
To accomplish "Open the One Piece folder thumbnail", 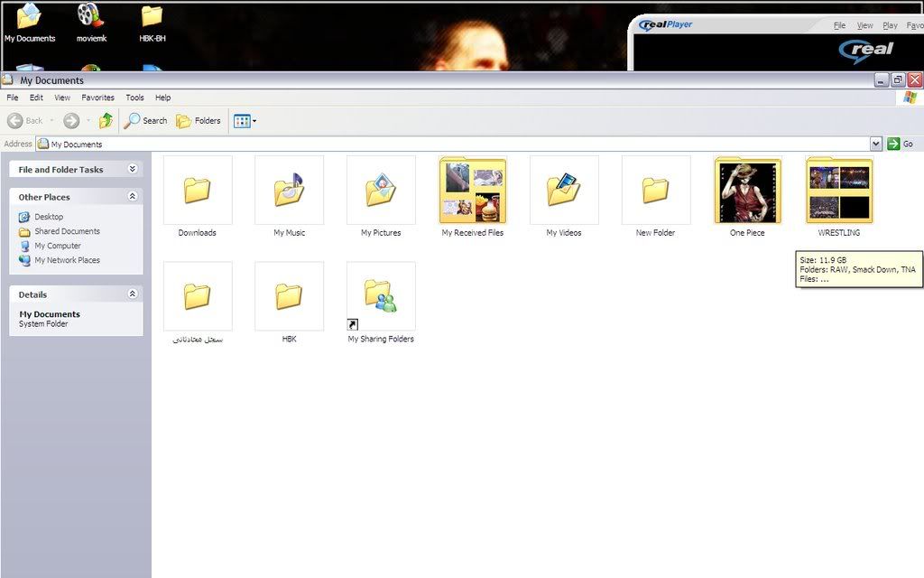I will tap(747, 191).
